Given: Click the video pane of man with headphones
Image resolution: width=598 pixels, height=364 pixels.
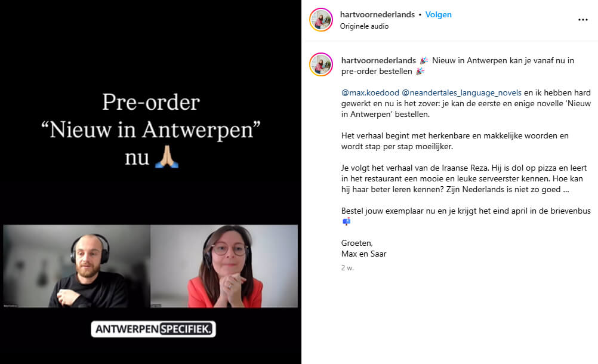Looking at the screenshot, I should (76, 266).
